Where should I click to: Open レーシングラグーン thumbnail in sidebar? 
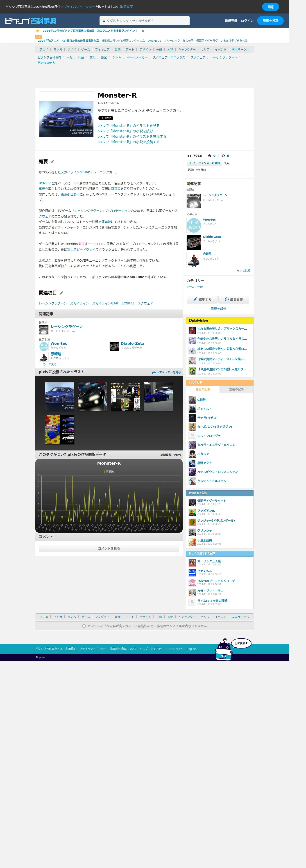tap(194, 201)
